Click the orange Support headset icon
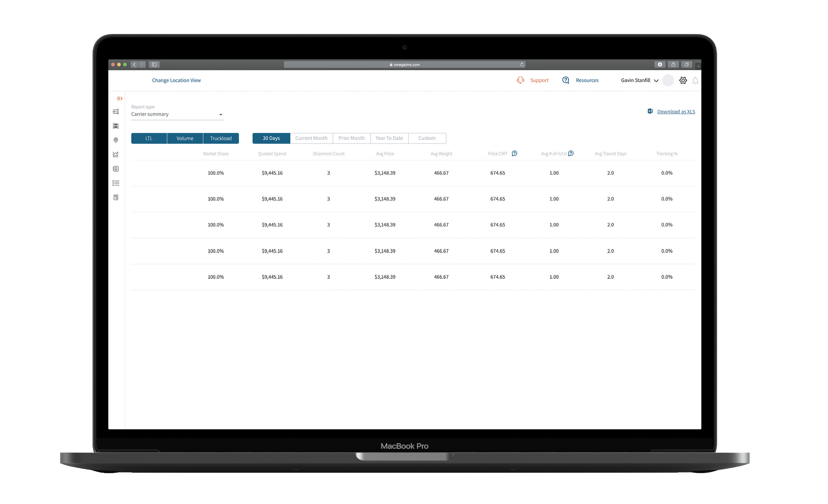 tap(521, 80)
